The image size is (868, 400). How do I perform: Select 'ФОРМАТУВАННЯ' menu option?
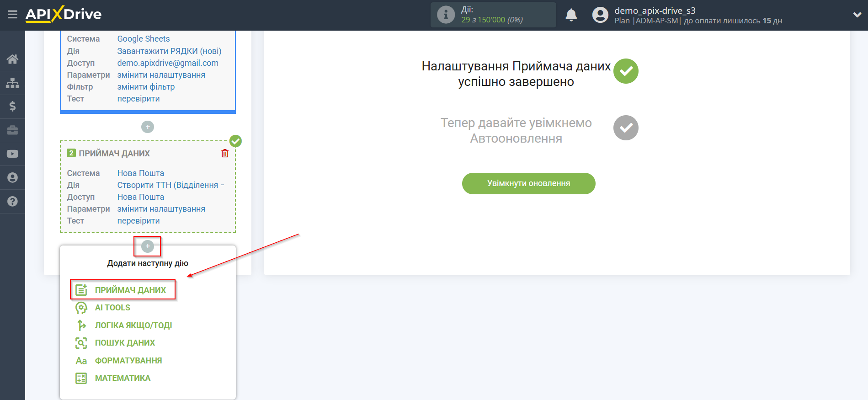tap(128, 361)
